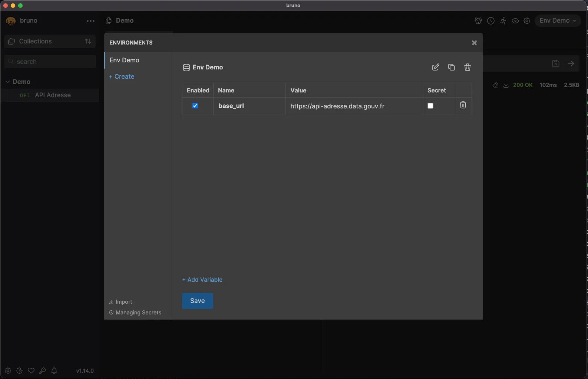The height and width of the screenshot is (379, 588).
Task: Select Env Demo in the environments list
Action: click(x=125, y=60)
